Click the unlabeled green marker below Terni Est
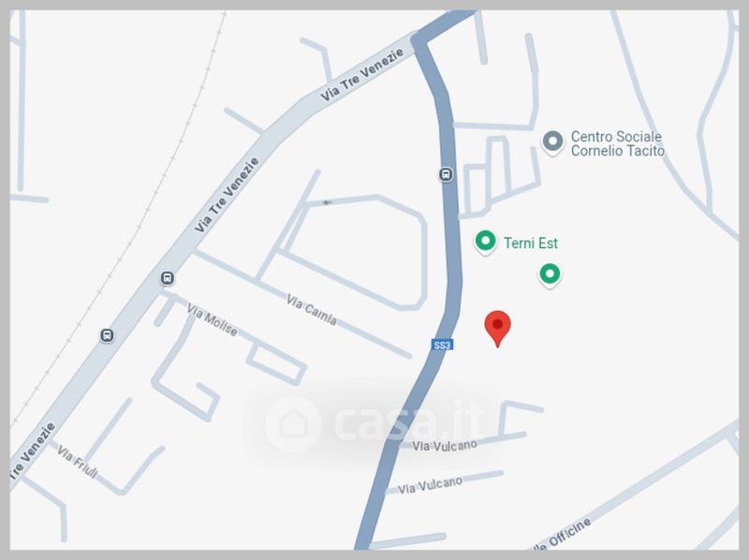749x560 pixels. [550, 275]
